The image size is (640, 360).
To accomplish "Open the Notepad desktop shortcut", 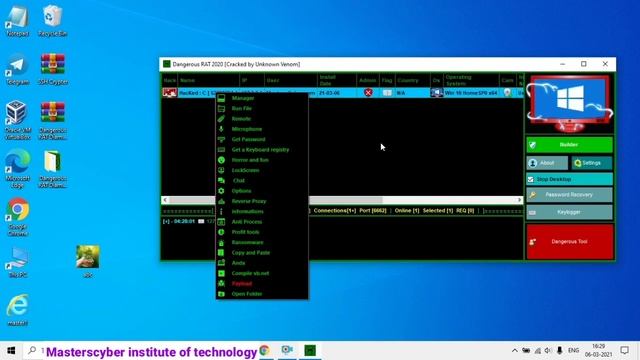I will click(x=18, y=21).
